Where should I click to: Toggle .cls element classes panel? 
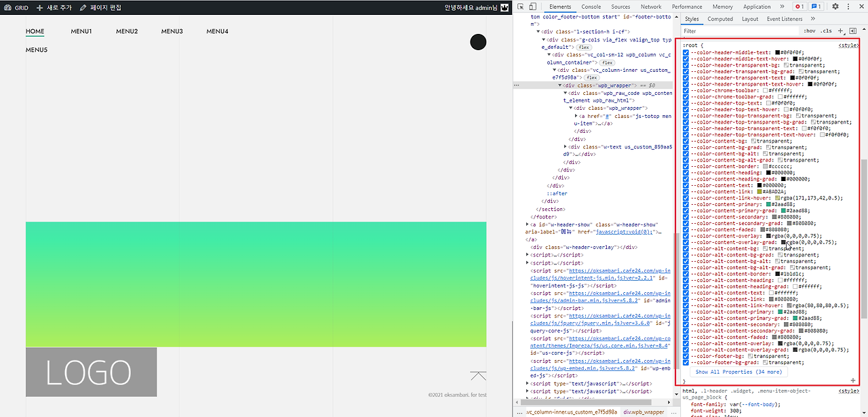(x=826, y=31)
